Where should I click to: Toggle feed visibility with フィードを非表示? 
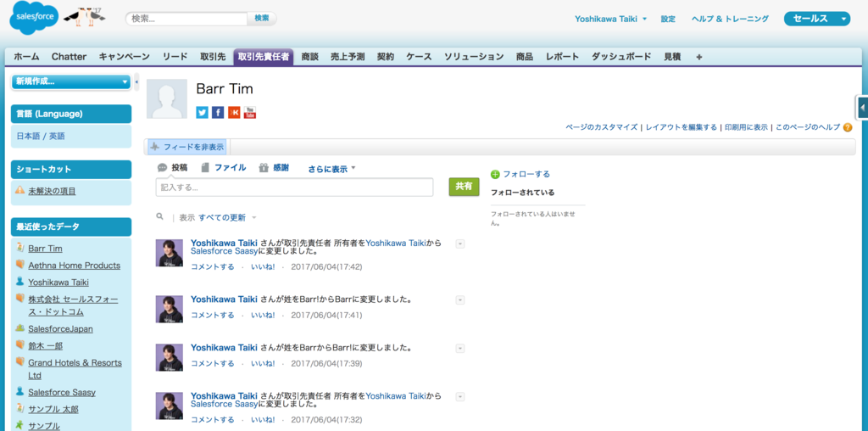[x=187, y=148]
